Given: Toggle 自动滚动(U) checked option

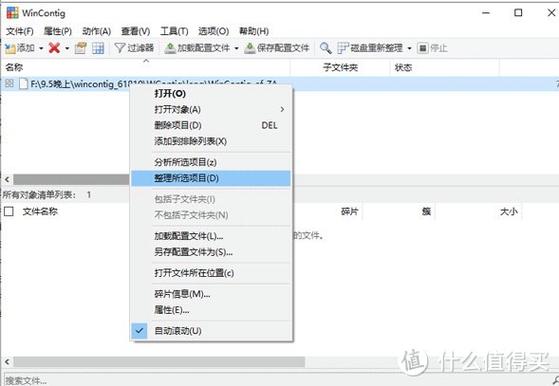Looking at the screenshot, I should [x=211, y=331].
